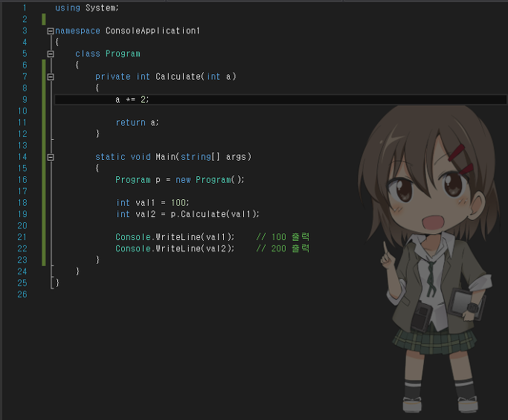Click the 'Calculate(' method name on line 7
This screenshot has height=420, width=508.
tap(180, 77)
